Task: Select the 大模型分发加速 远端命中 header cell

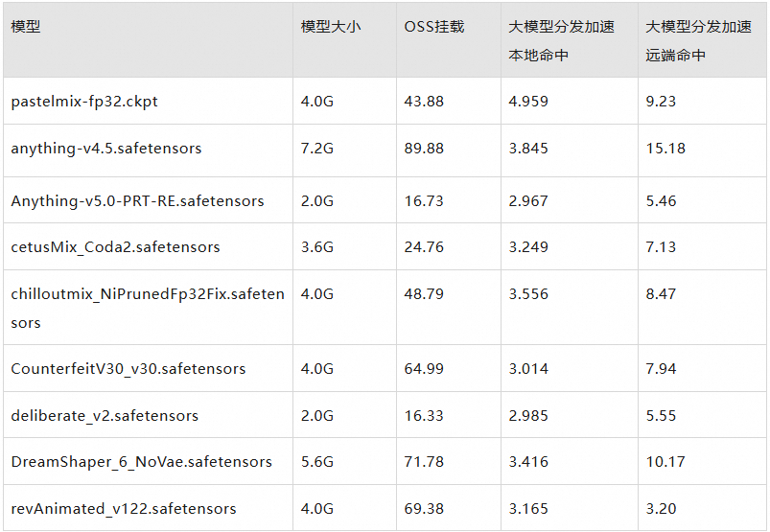Action: [698, 40]
